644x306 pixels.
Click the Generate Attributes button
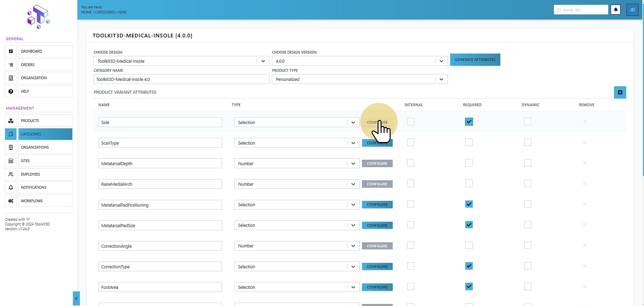pyautogui.click(x=475, y=60)
